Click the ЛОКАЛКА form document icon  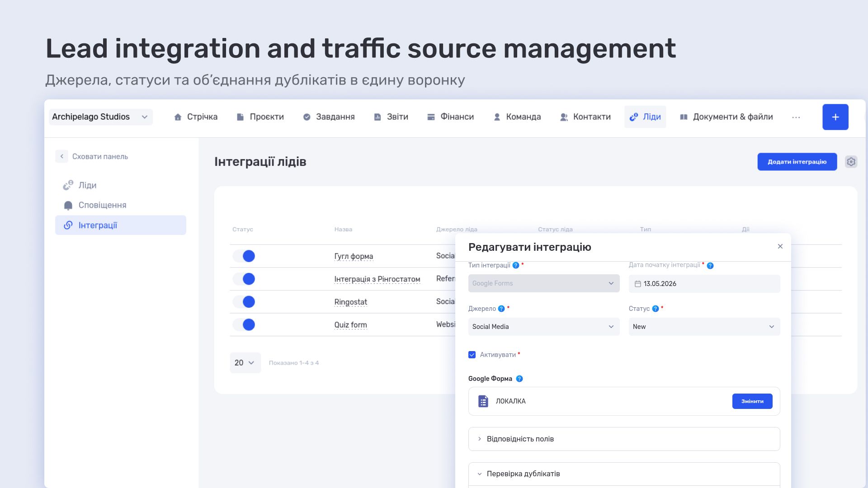coord(483,401)
